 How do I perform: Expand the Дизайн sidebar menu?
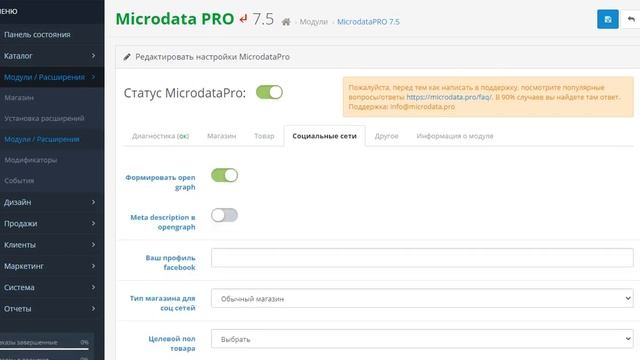[52, 202]
